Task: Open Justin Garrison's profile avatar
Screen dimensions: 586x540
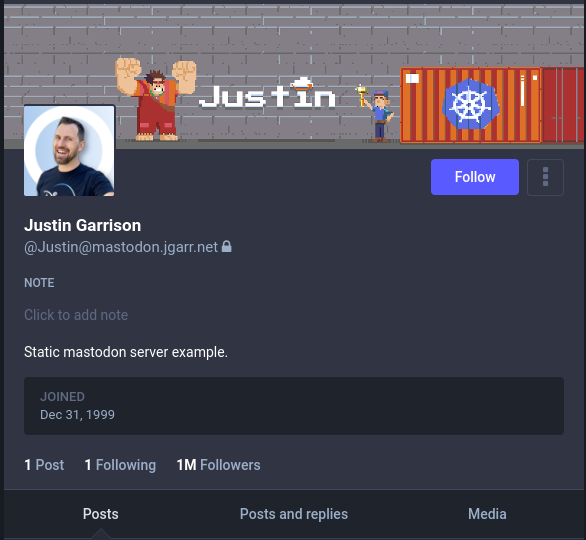Action: (x=69, y=151)
